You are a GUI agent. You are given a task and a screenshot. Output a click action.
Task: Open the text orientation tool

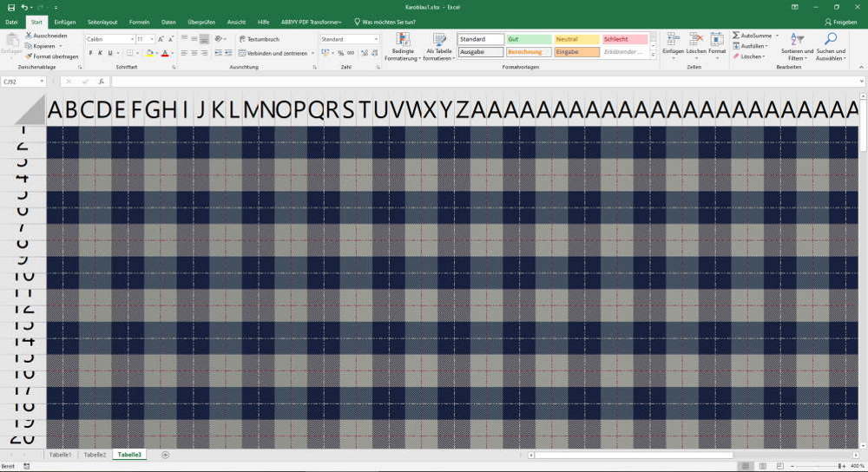coord(220,39)
